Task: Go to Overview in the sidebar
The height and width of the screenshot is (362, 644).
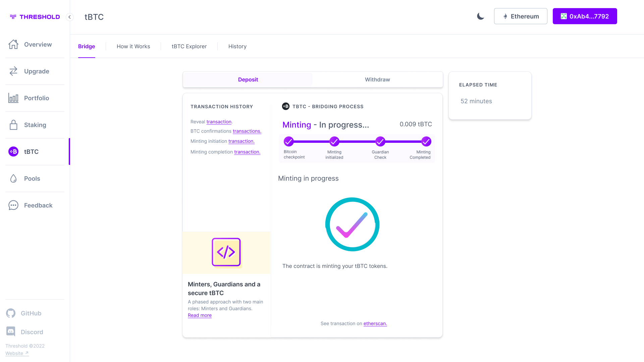Action: 35,44
